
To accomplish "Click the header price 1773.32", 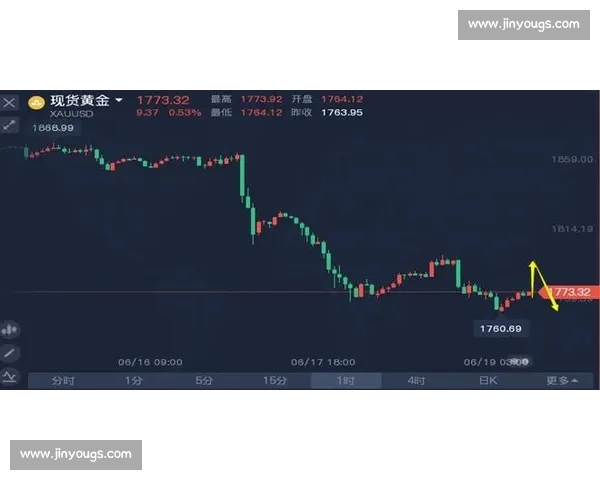I will coord(163,100).
